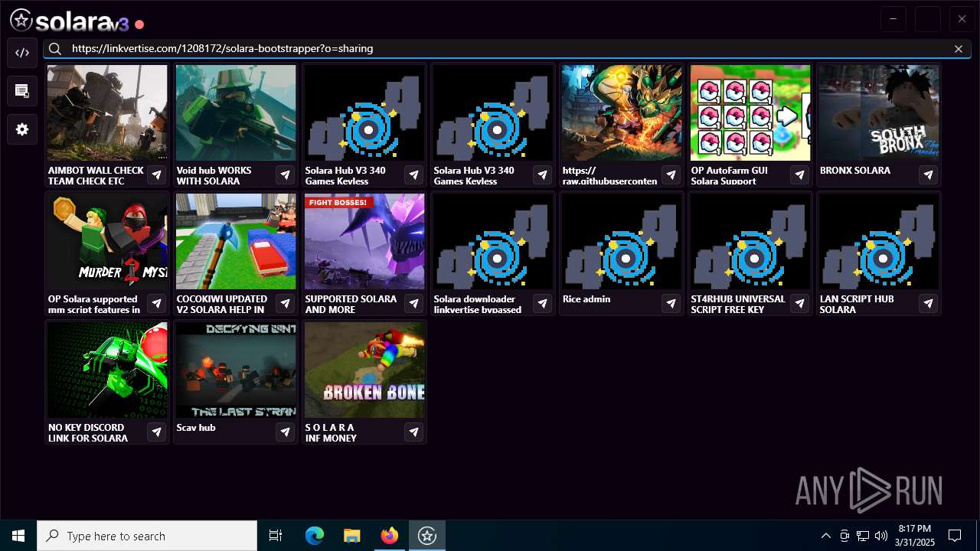The height and width of the screenshot is (551, 980).
Task: Open the script editor code icon
Action: [x=22, y=53]
